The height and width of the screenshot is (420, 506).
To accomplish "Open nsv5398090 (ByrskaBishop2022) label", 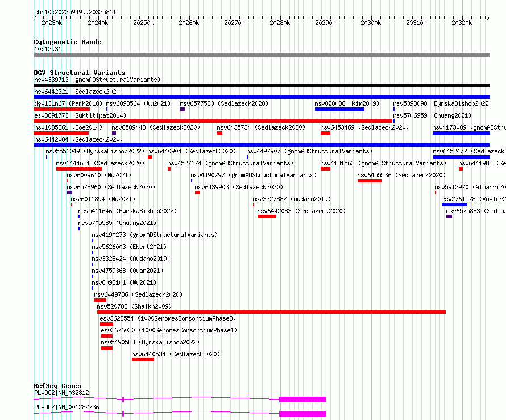I will (442, 103).
